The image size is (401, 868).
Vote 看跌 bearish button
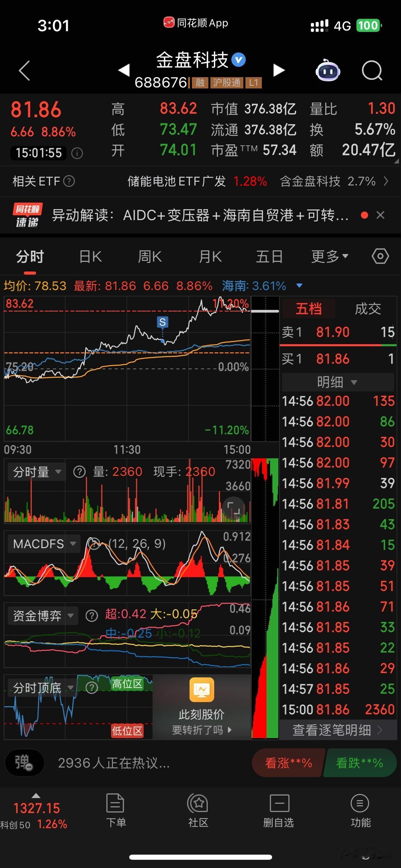click(x=360, y=763)
